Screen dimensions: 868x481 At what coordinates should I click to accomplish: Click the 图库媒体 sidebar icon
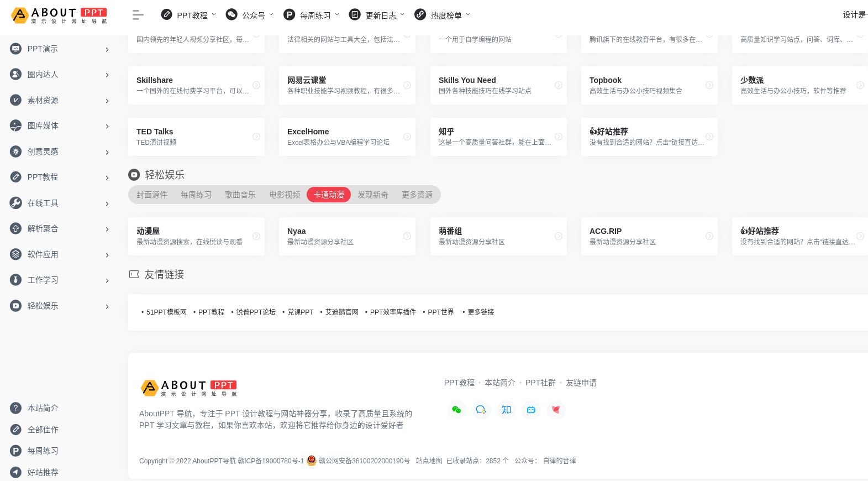pos(16,126)
